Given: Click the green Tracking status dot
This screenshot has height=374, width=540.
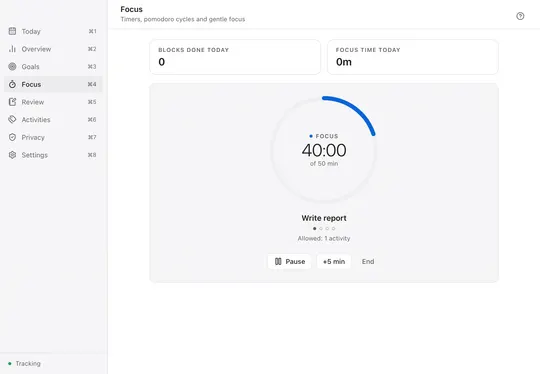Looking at the screenshot, I should [x=10, y=364].
